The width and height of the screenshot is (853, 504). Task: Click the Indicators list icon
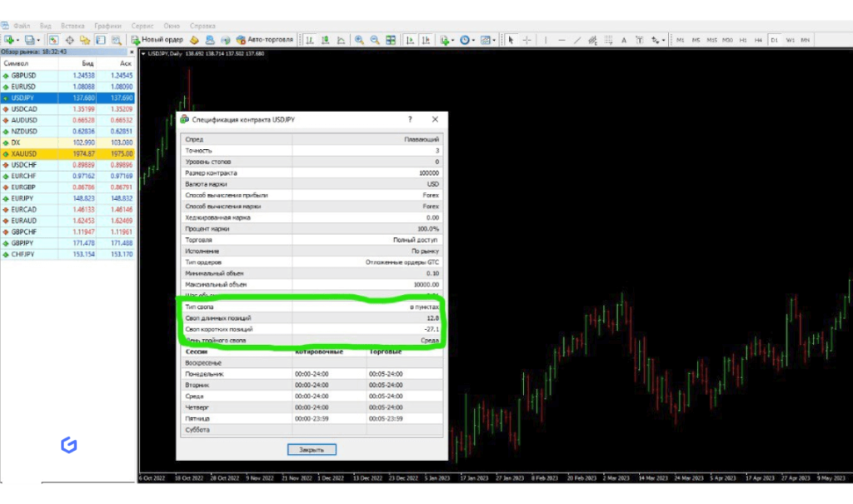(445, 40)
